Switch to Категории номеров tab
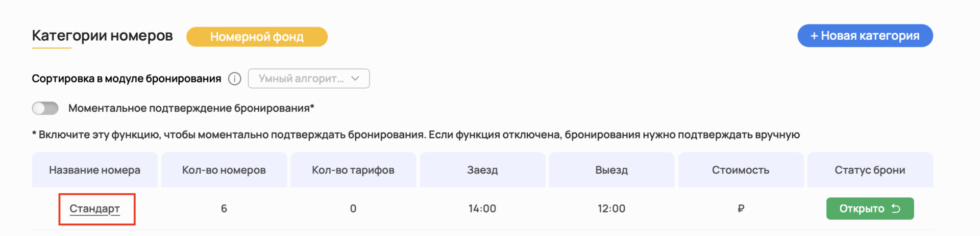 [102, 36]
